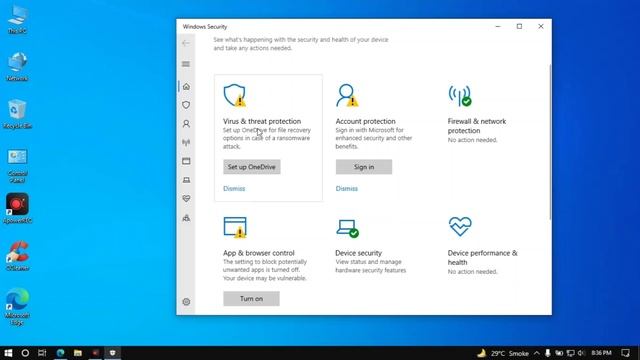Click the Sign in button
640x360 pixels.
[x=364, y=167]
